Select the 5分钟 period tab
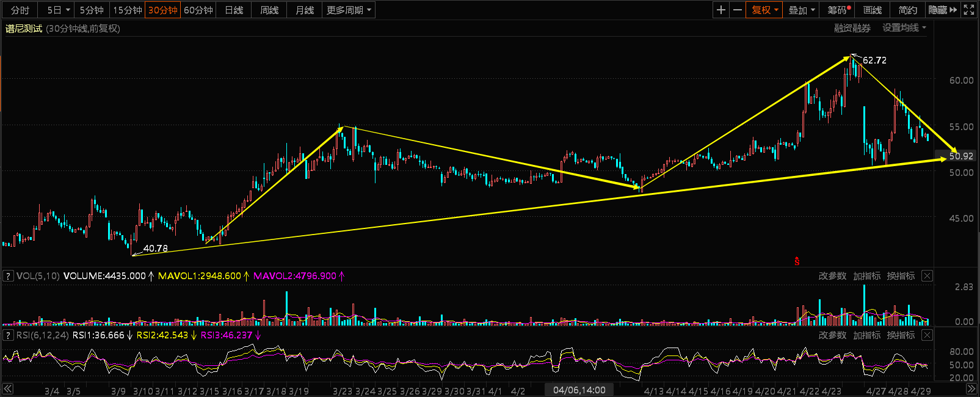This screenshot has width=980, height=397. pyautogui.click(x=92, y=10)
